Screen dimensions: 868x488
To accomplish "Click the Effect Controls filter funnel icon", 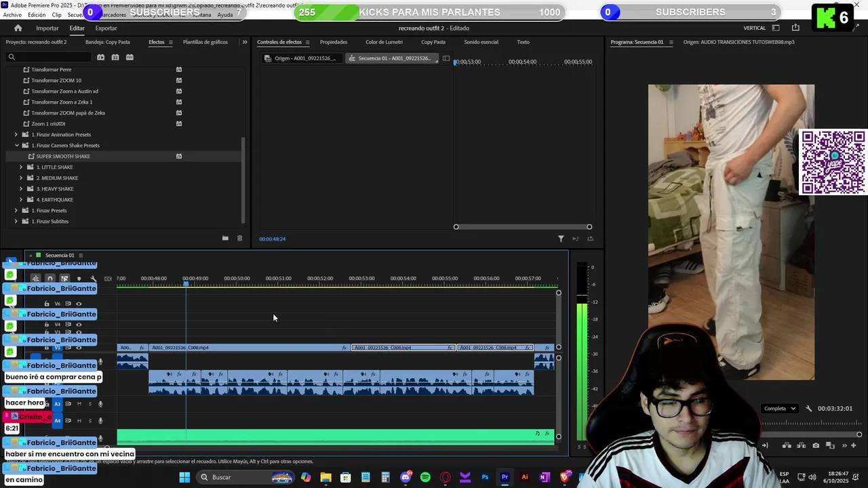I will (561, 239).
